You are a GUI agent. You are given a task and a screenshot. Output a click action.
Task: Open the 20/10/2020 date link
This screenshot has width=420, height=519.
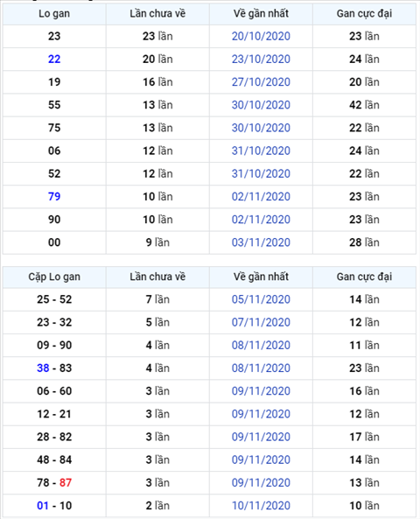[x=261, y=36]
